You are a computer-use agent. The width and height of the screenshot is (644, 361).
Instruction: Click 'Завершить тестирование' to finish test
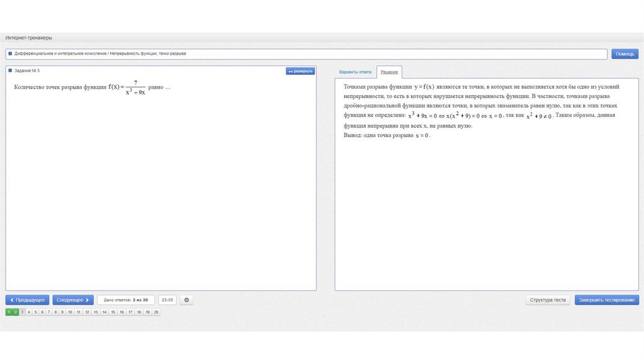[x=607, y=300]
